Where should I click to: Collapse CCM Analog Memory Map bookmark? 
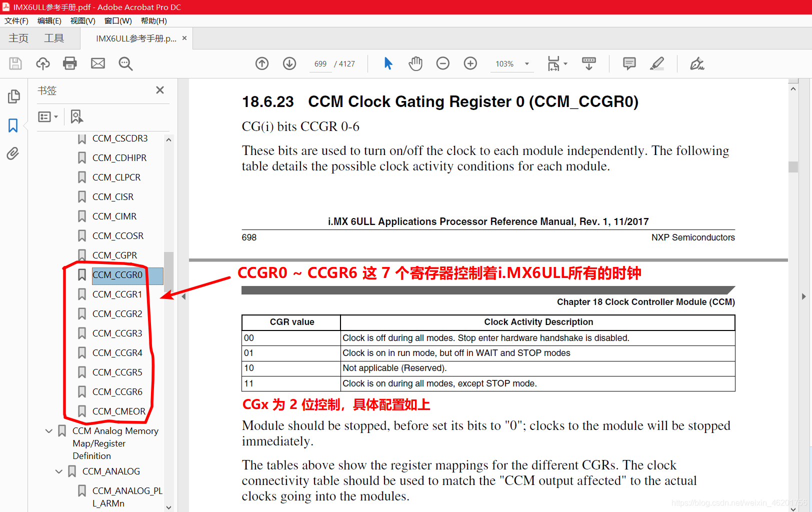(49, 430)
